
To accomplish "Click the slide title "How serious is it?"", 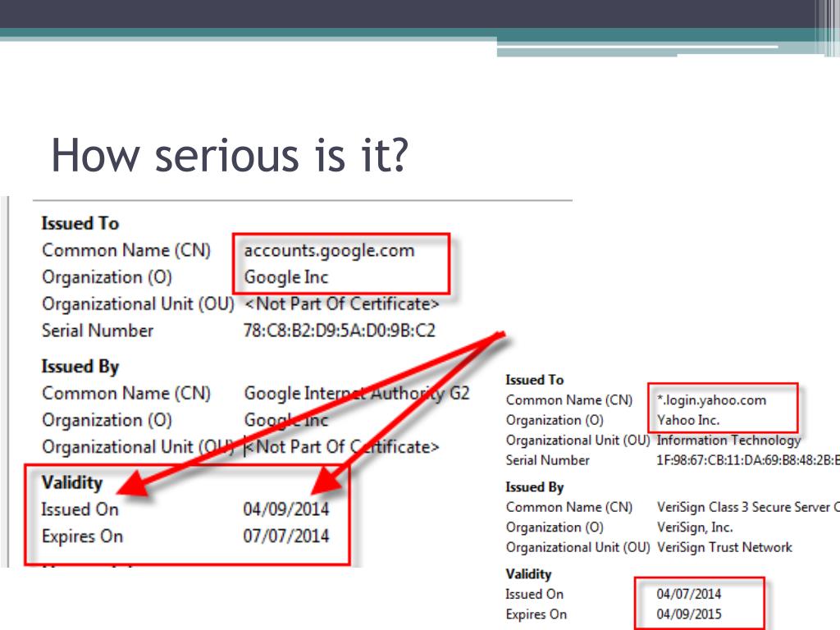I will (230, 155).
